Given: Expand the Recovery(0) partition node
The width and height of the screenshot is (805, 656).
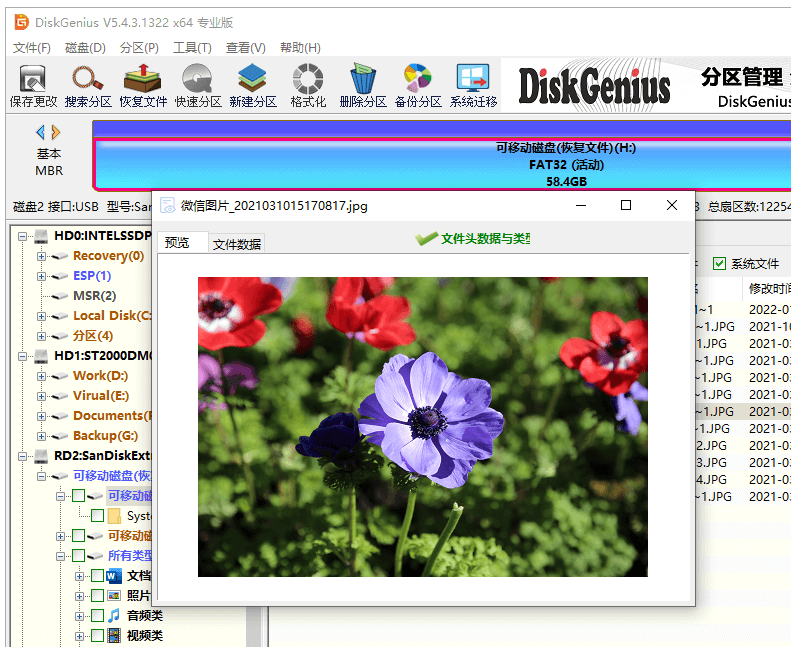Looking at the screenshot, I should (42, 256).
